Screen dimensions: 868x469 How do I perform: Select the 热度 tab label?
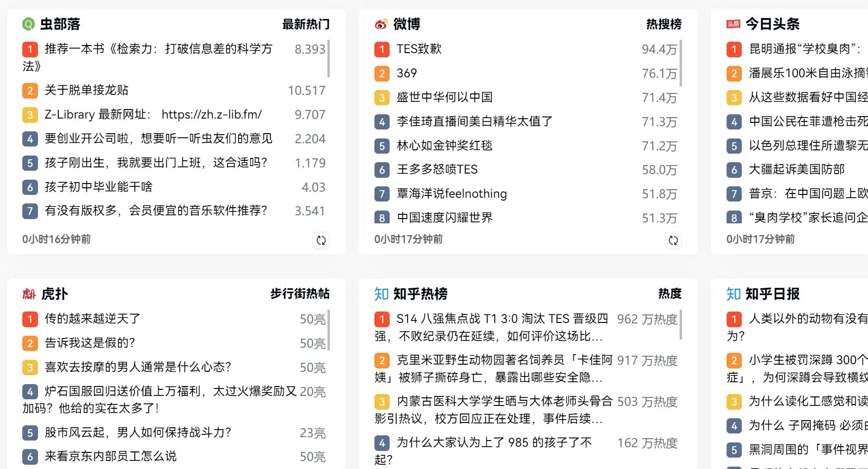point(670,294)
